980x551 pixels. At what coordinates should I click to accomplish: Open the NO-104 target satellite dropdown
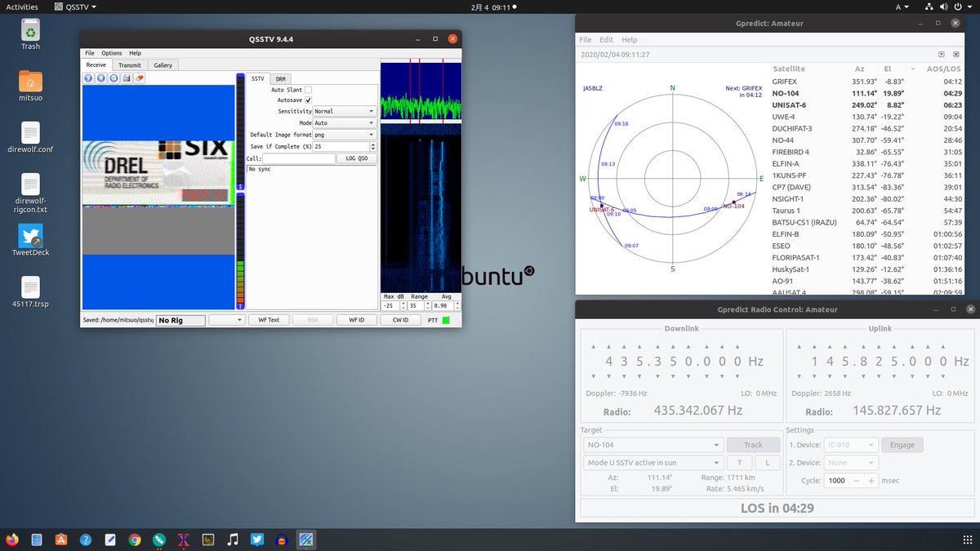pyautogui.click(x=652, y=445)
